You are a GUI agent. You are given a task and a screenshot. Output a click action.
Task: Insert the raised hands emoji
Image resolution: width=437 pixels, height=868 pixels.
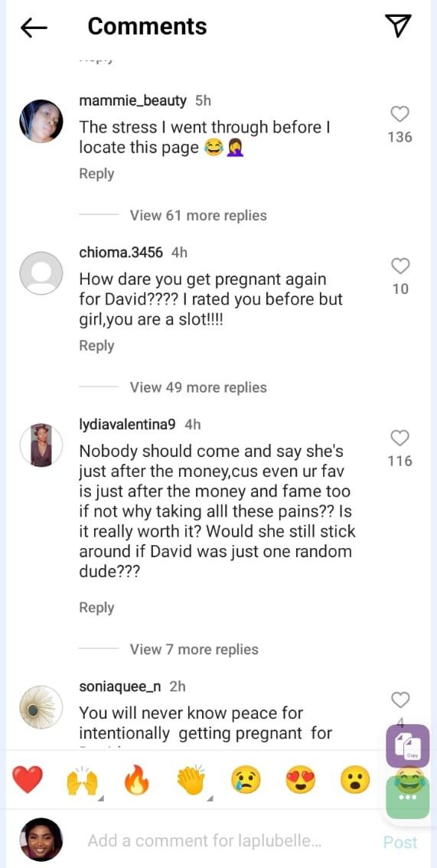[x=82, y=781]
